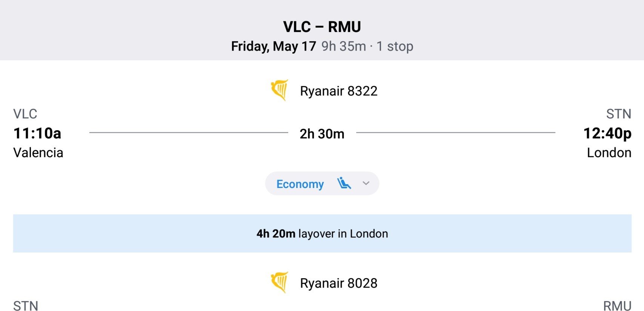This screenshot has height=311, width=644.
Task: Click the 12:40p arrival time
Action: click(607, 133)
